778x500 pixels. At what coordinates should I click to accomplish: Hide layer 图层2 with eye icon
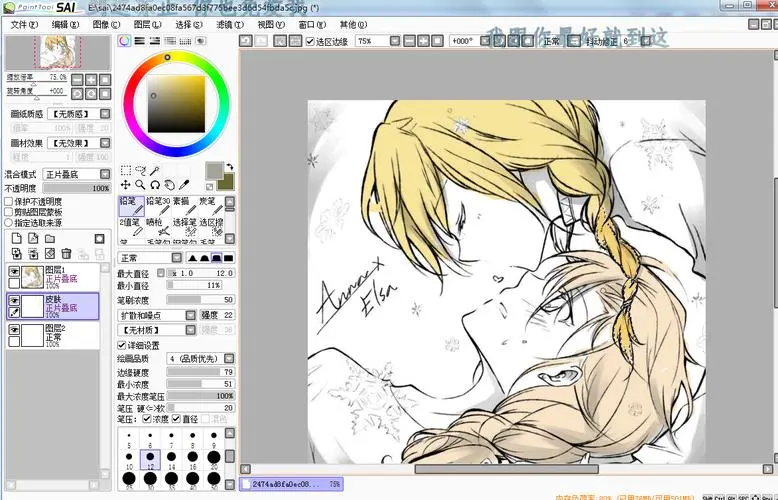tap(14, 329)
